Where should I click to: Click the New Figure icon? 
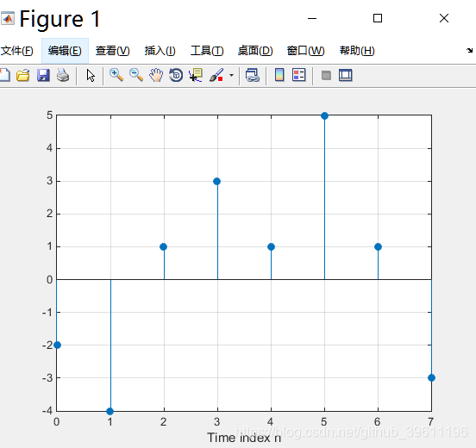tap(5, 75)
